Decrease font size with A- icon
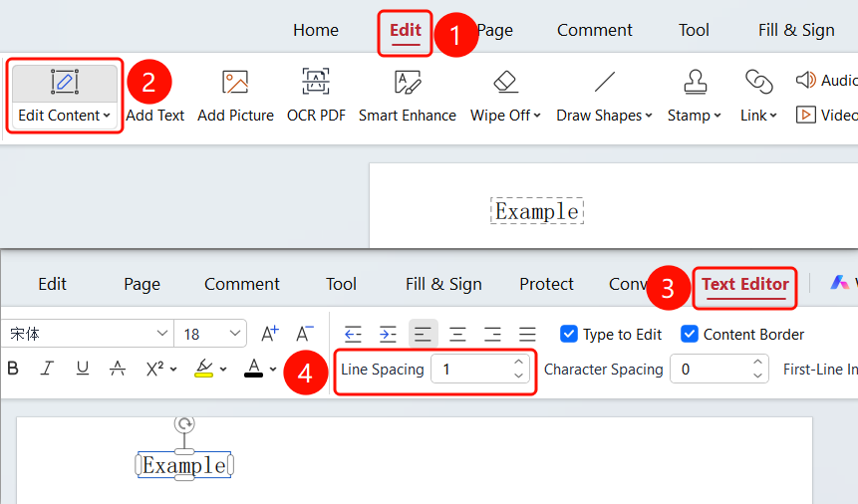Screen dimensions: 858x504 pos(305,334)
